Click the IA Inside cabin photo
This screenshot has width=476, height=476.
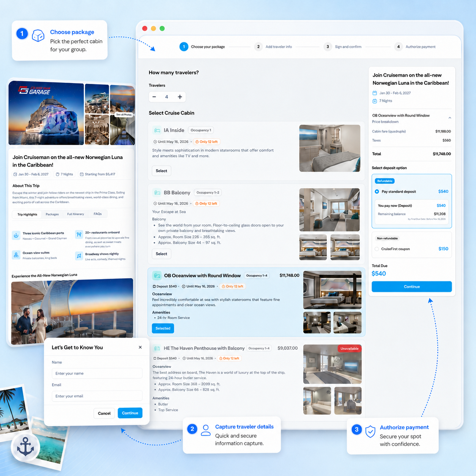click(330, 148)
